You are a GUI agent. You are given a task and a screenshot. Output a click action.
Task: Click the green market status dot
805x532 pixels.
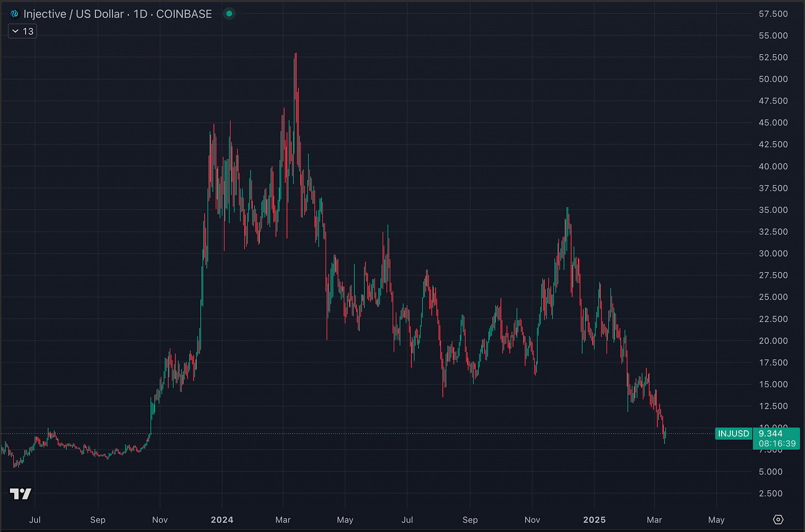click(x=229, y=14)
